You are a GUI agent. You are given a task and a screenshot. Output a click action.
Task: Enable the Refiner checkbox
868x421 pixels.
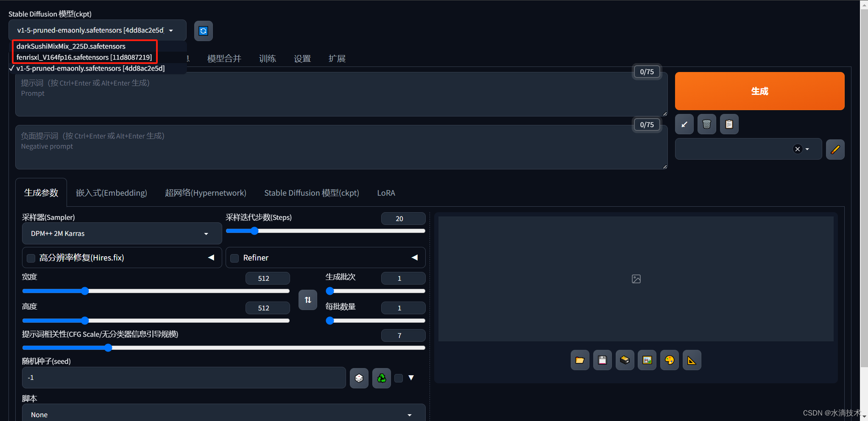coord(234,258)
